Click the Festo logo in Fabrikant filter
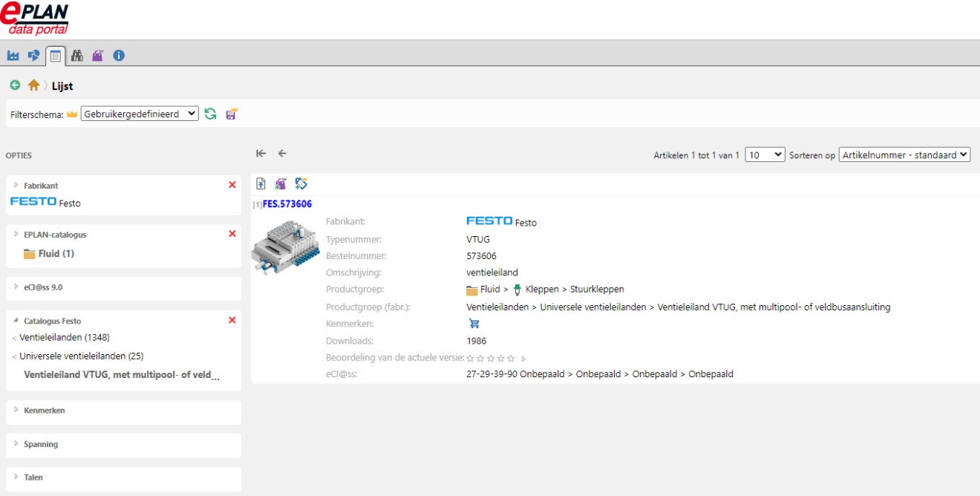The image size is (980, 496). (x=33, y=201)
